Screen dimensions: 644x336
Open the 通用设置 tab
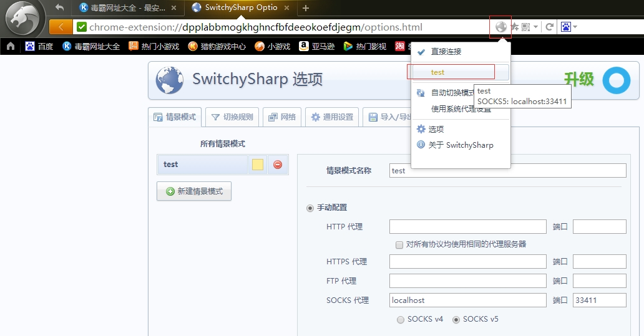click(x=332, y=117)
